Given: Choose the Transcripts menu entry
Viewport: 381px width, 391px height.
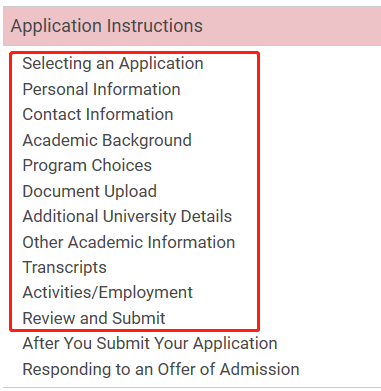Looking at the screenshot, I should pyautogui.click(x=64, y=267).
